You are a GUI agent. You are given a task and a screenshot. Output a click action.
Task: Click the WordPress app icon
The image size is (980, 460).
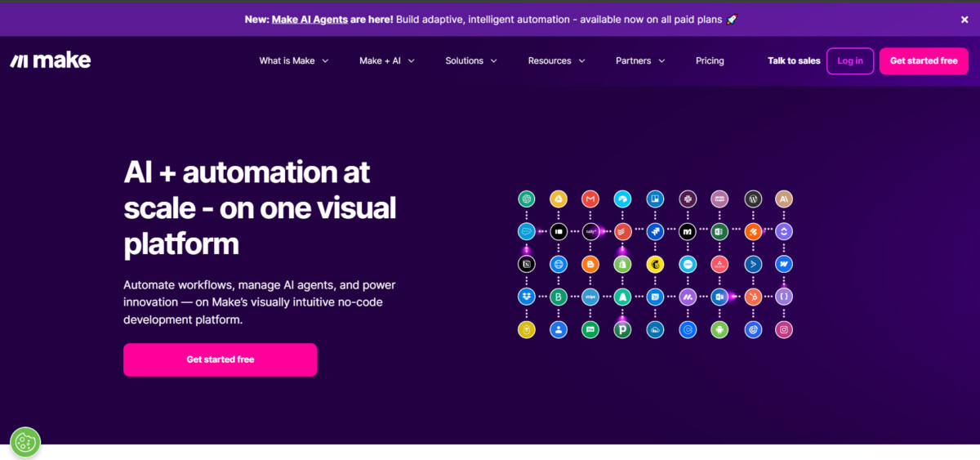click(753, 199)
